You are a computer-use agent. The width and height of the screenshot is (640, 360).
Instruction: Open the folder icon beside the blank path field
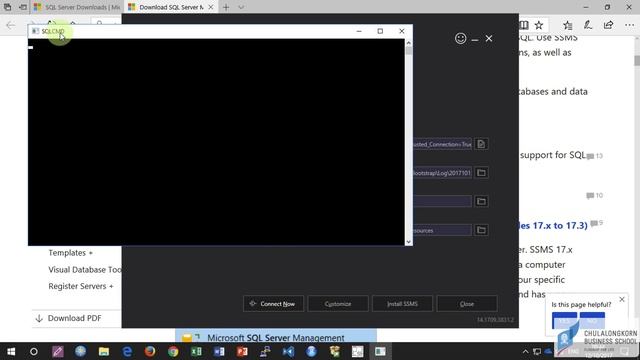(x=481, y=201)
